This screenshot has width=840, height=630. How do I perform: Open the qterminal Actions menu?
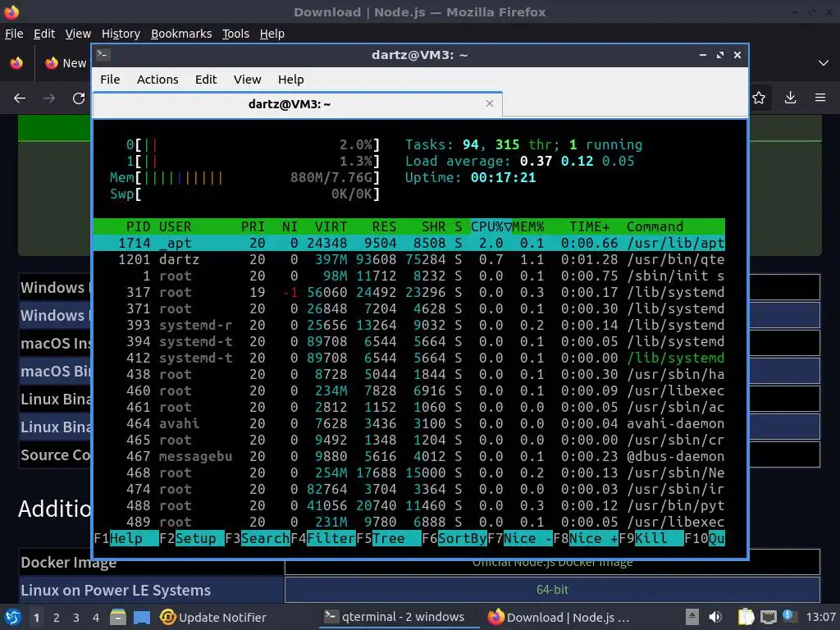point(157,80)
